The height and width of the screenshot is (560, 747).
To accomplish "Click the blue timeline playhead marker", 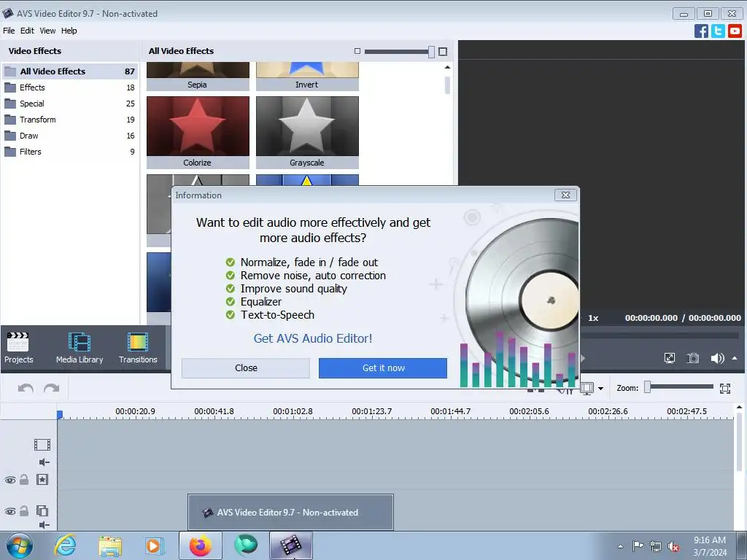I will 60,415.
